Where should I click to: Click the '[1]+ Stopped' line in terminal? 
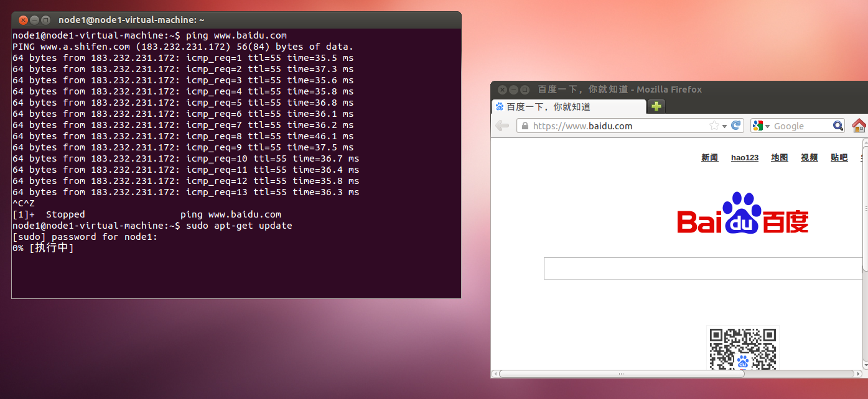pos(147,214)
